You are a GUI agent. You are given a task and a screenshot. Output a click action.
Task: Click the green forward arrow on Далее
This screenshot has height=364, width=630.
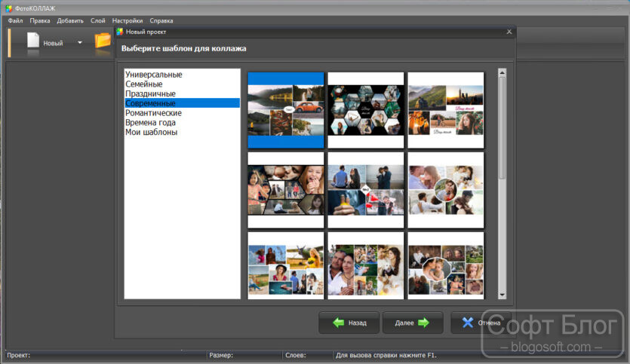(x=423, y=323)
